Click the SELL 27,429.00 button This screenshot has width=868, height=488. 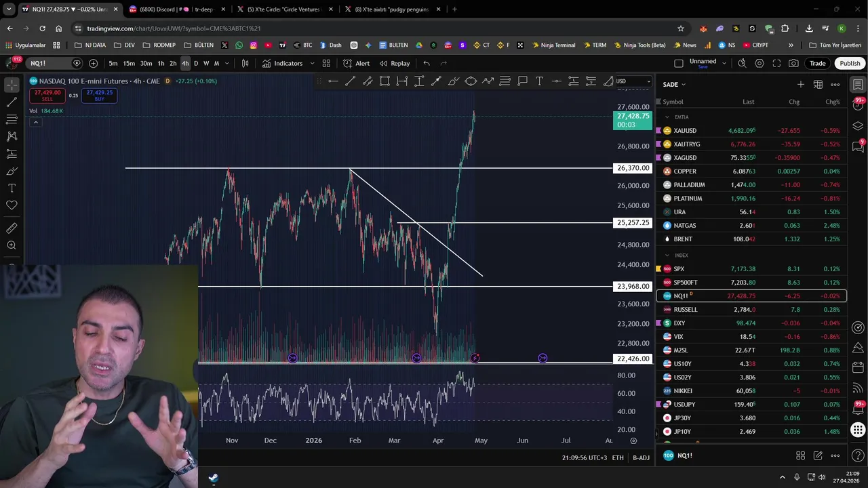(x=47, y=96)
